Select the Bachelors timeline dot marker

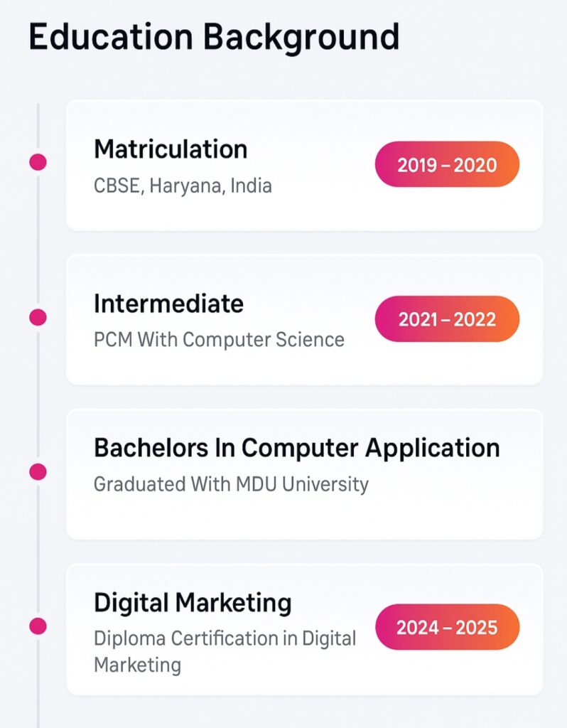tap(38, 471)
